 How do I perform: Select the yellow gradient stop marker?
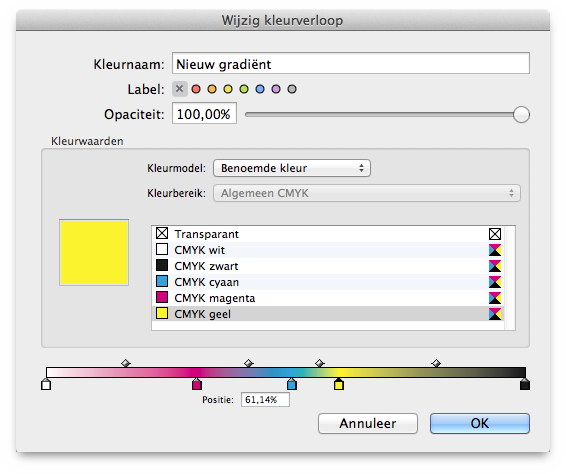tap(339, 384)
